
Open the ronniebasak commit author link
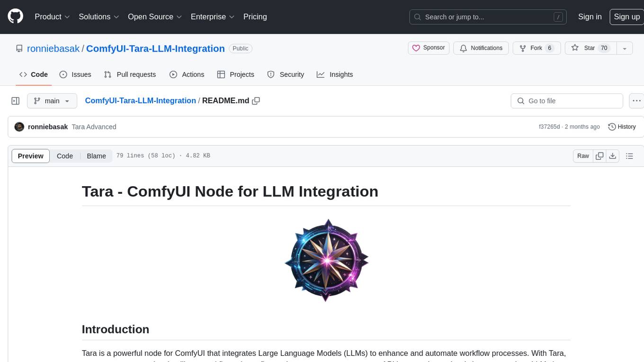pyautogui.click(x=48, y=127)
